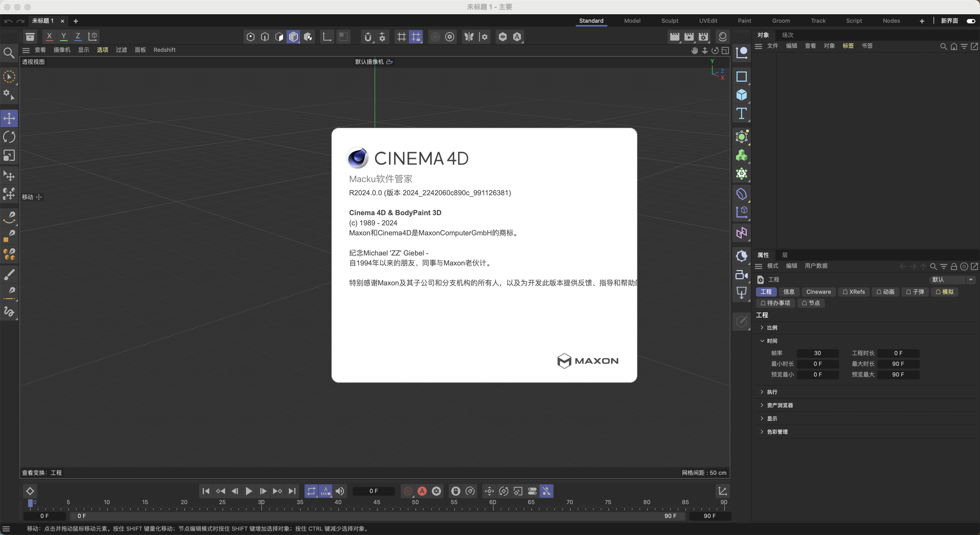Image resolution: width=980 pixels, height=535 pixels.
Task: Select the 信息 project tab
Action: pos(789,292)
